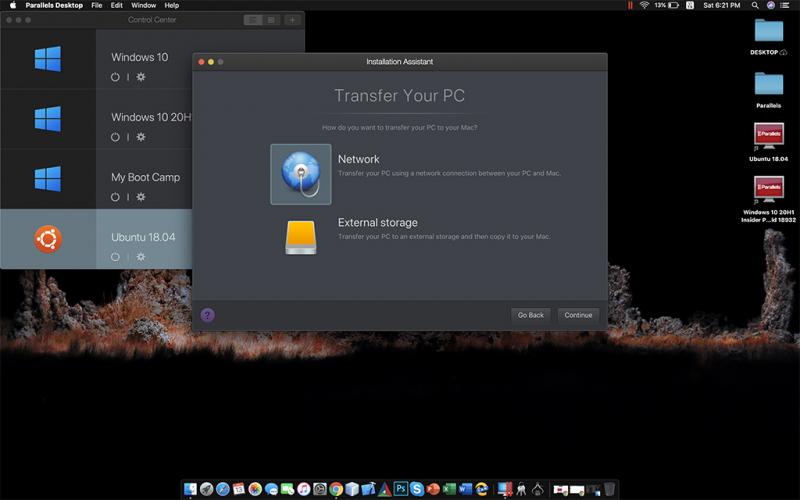Open Ubuntu 18.04 desktop shortcut
The width and height of the screenshot is (800, 500).
[x=768, y=136]
